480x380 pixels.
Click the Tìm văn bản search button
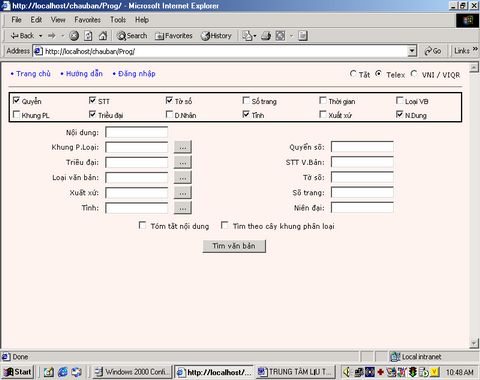(x=234, y=246)
